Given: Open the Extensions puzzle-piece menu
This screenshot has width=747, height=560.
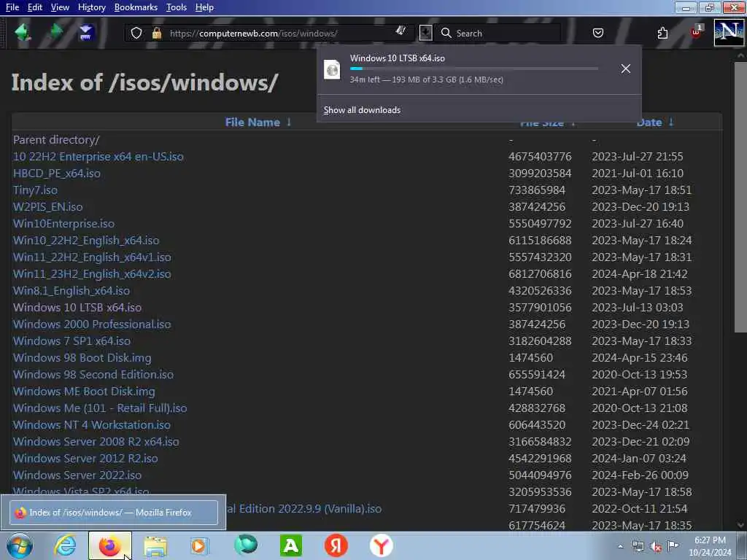Looking at the screenshot, I should [x=662, y=33].
